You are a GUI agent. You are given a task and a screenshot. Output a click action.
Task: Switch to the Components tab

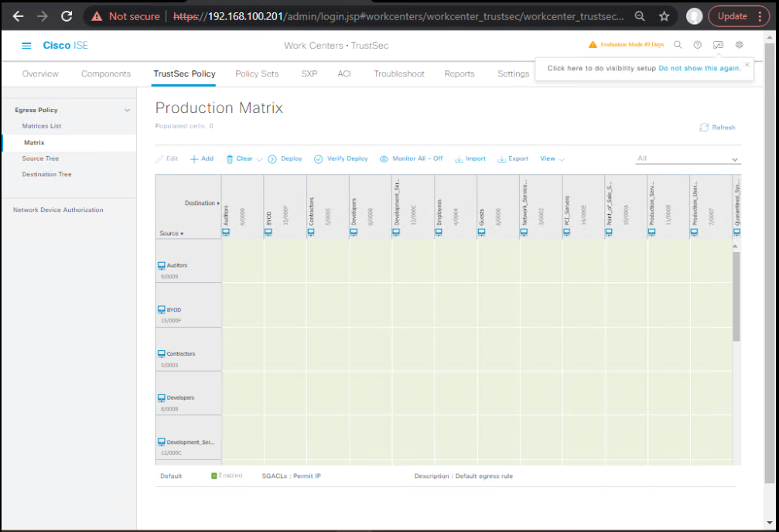click(106, 73)
